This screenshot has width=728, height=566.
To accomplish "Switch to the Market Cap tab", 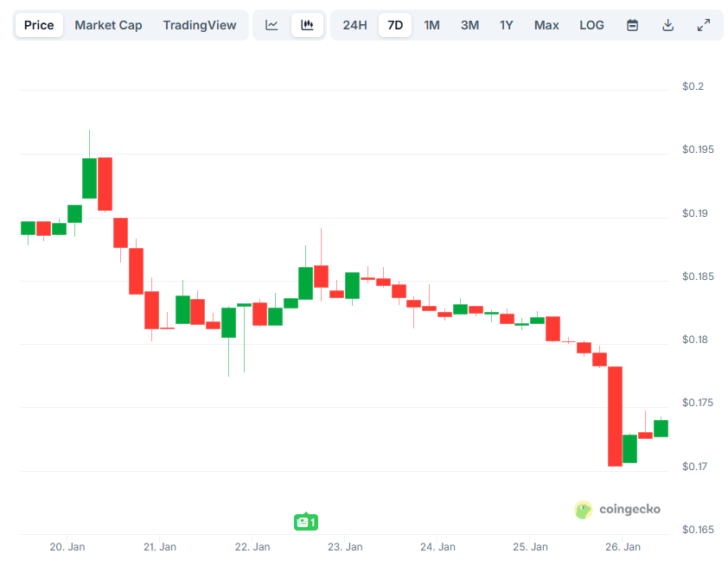I will [108, 24].
